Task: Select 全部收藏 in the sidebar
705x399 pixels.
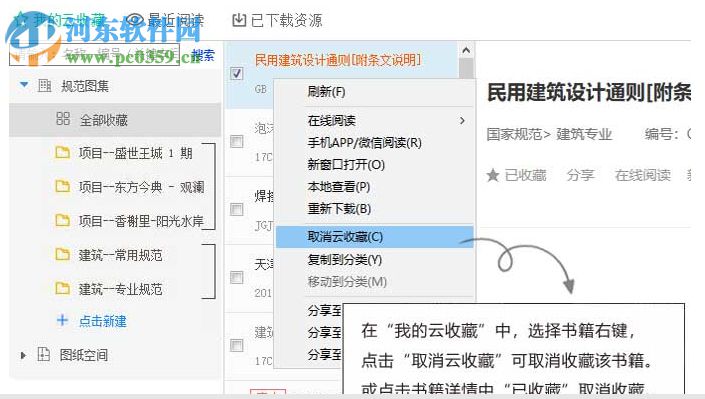Action: (115, 120)
